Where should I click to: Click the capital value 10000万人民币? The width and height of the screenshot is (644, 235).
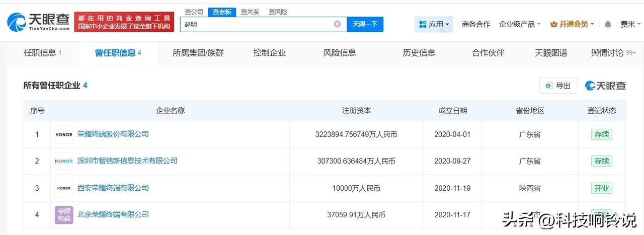tap(356, 188)
